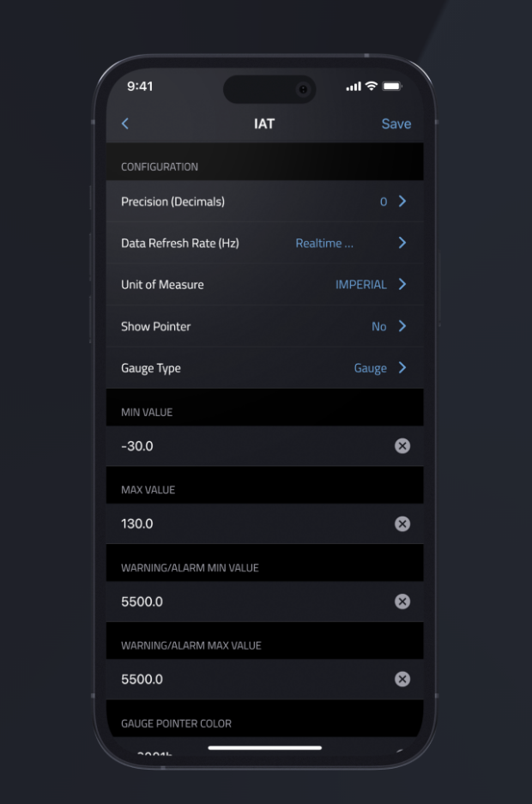Tap the Wi-Fi status icon
This screenshot has height=804, width=532.
coord(372,87)
